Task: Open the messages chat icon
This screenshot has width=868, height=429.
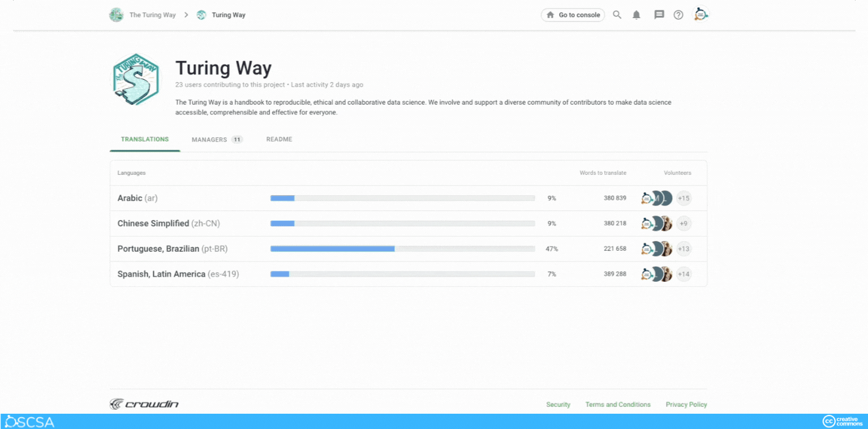Action: 659,15
